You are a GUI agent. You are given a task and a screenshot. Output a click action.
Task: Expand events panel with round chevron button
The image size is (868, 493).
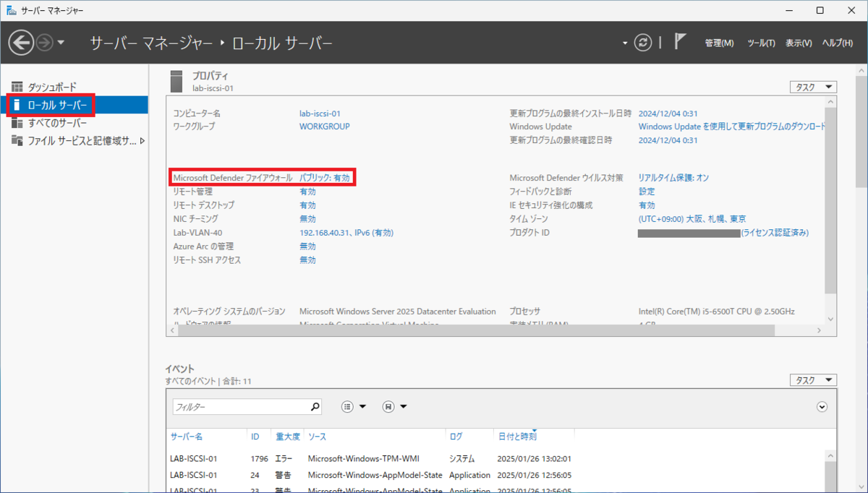tap(822, 407)
